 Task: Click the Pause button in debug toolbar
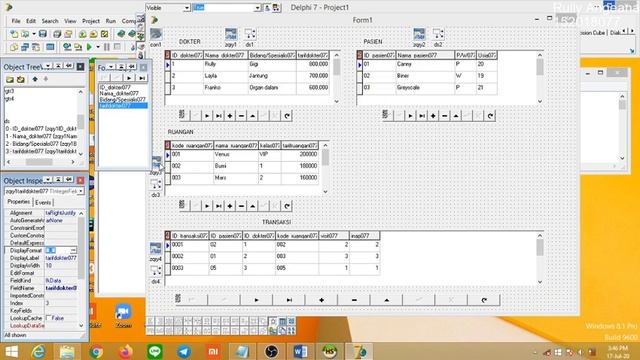[107, 47]
